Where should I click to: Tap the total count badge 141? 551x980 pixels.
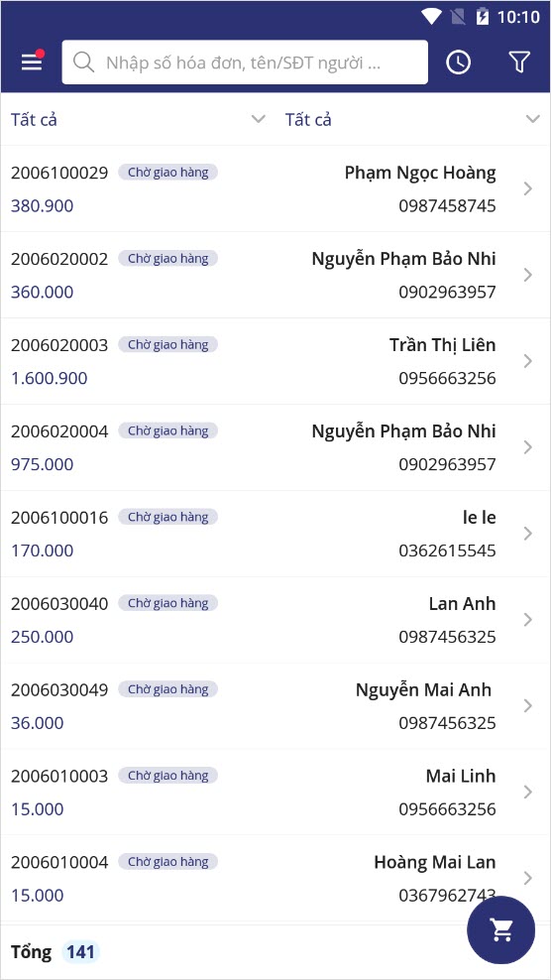click(80, 952)
